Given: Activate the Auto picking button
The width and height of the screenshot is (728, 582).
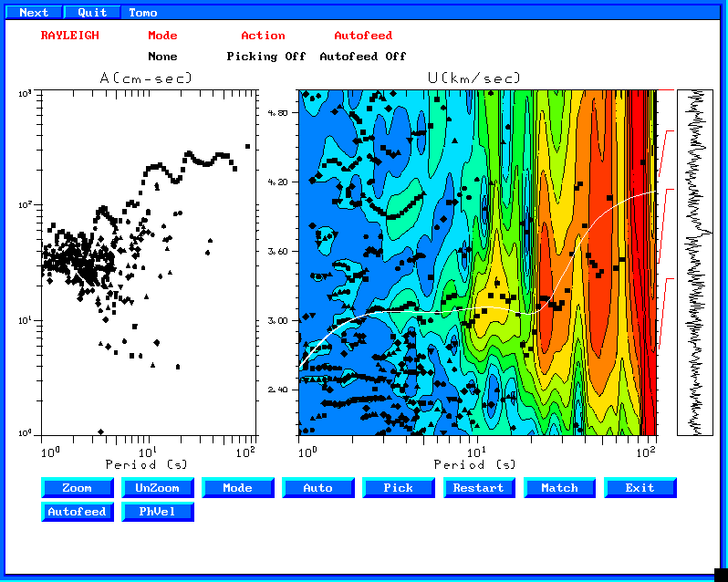Looking at the screenshot, I should point(318,488).
